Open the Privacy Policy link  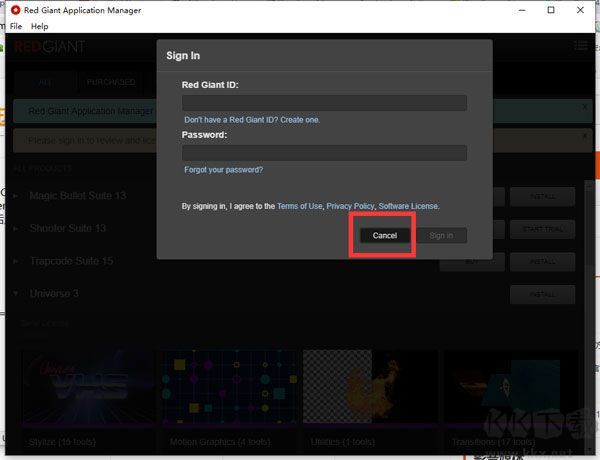(350, 206)
